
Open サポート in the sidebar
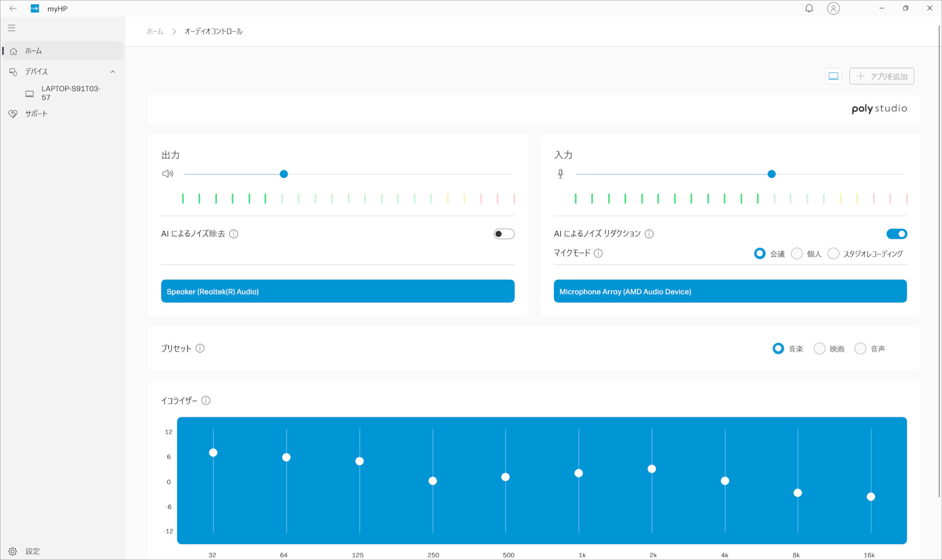(36, 114)
